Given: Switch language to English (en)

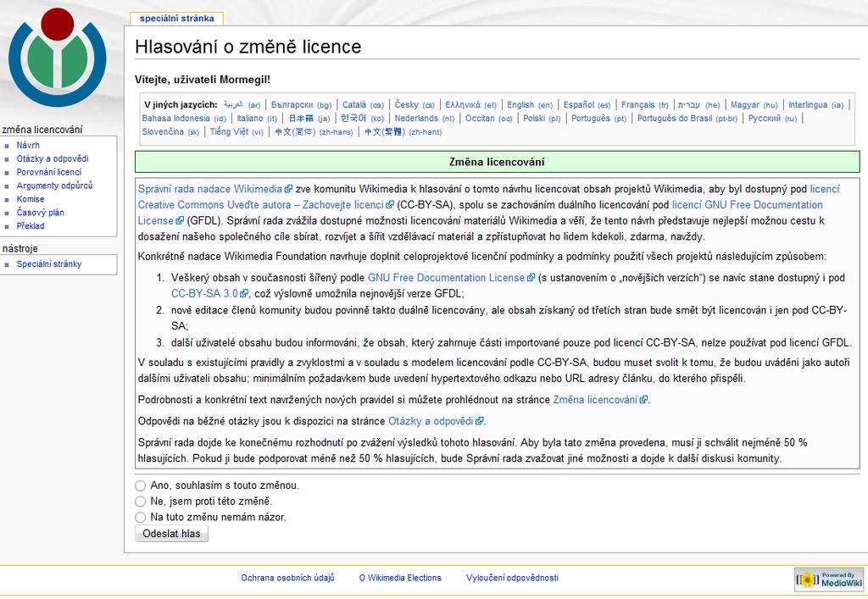Looking at the screenshot, I should 530,104.
